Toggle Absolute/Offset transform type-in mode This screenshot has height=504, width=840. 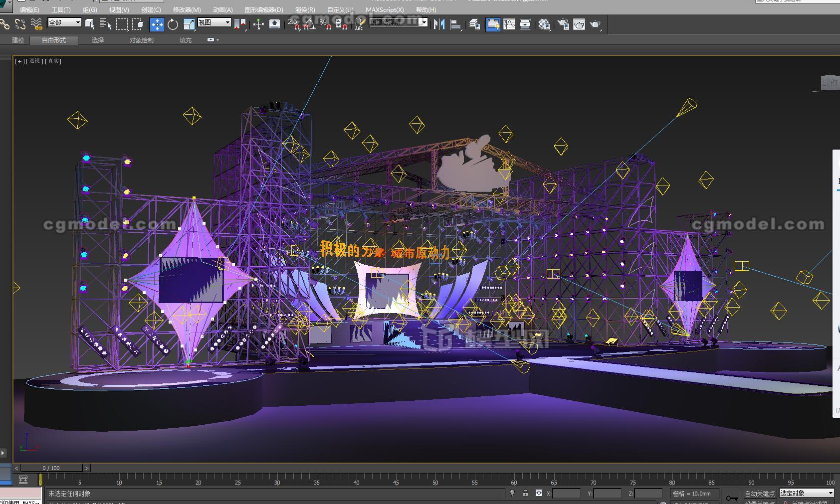(539, 493)
